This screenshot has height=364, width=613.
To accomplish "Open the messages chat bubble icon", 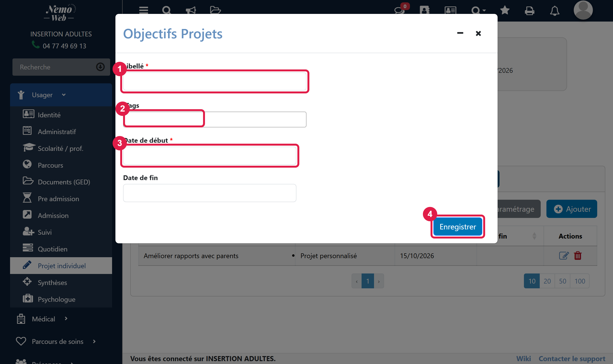I will [399, 10].
